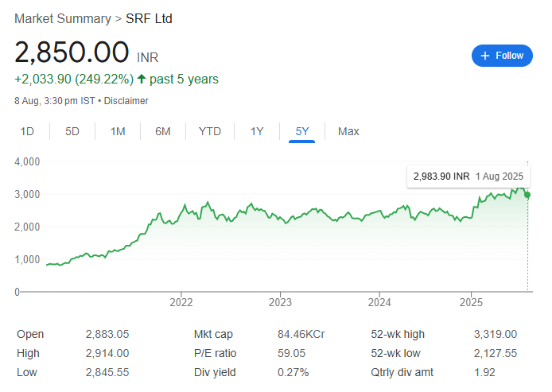Choose the 1M chart range
The height and width of the screenshot is (392, 552).
118,131
